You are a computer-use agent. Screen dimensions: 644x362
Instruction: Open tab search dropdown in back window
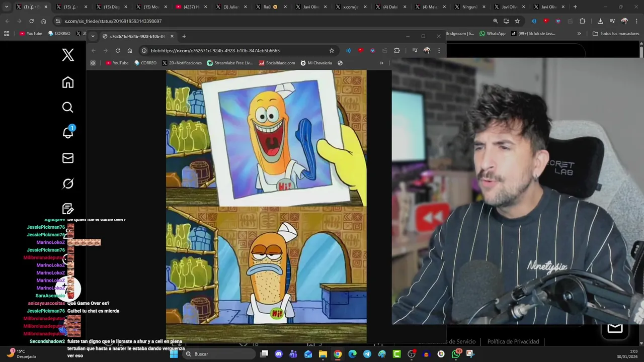click(x=7, y=7)
